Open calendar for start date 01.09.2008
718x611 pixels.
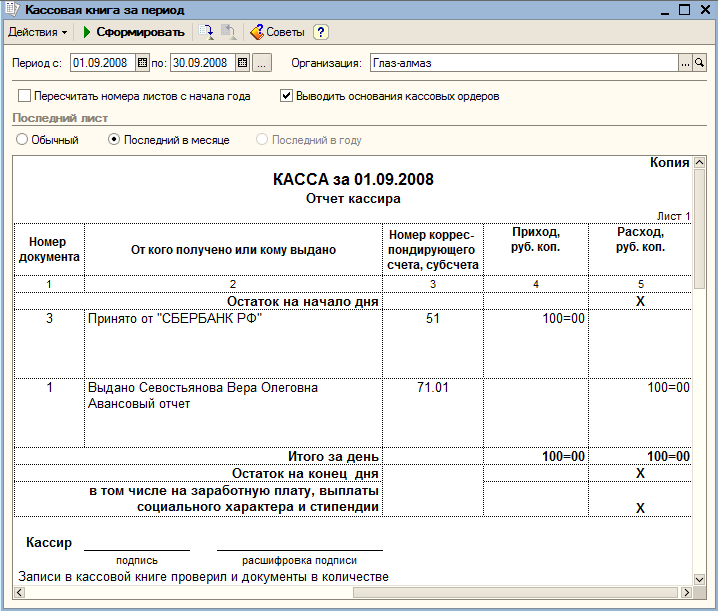pos(142,63)
